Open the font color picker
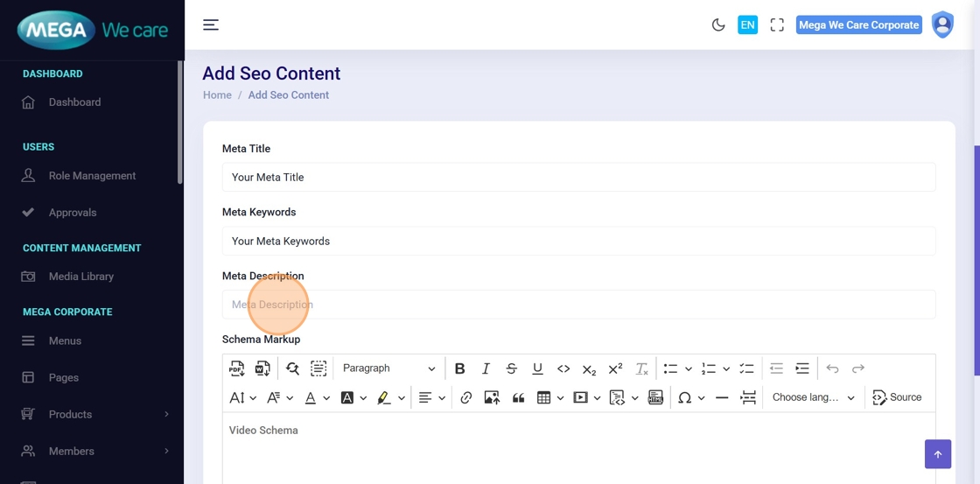 311,397
